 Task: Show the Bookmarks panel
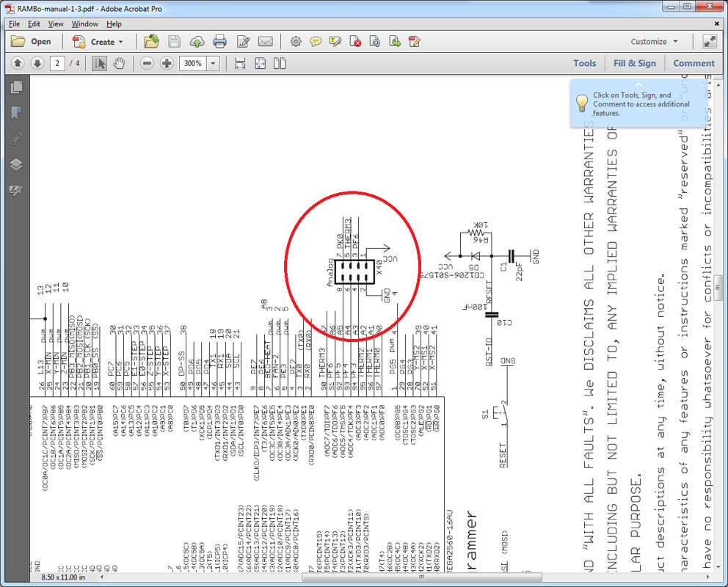(x=16, y=112)
